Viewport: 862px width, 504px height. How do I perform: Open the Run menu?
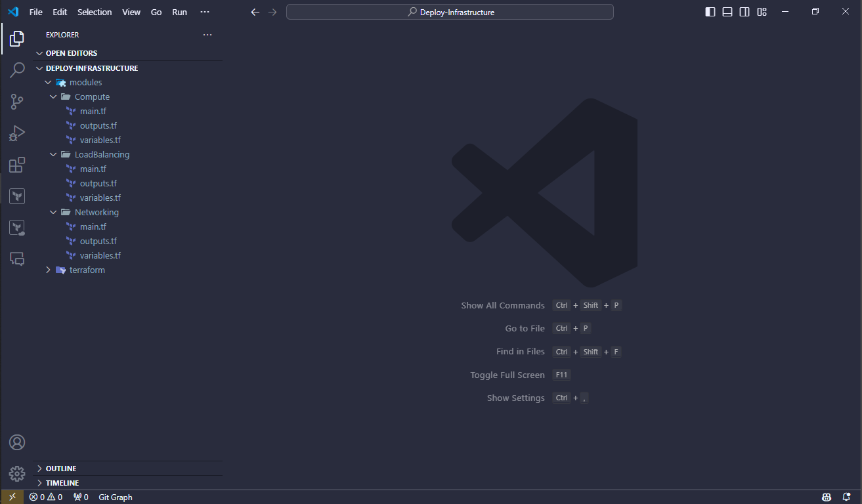pyautogui.click(x=179, y=12)
